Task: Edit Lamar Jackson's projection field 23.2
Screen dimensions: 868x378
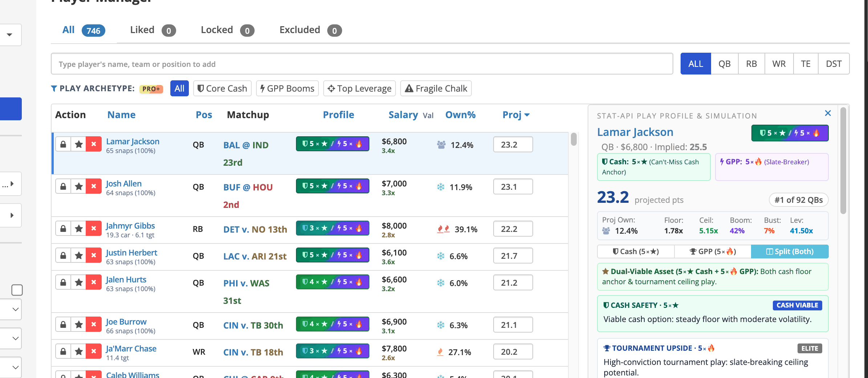Action: point(513,144)
